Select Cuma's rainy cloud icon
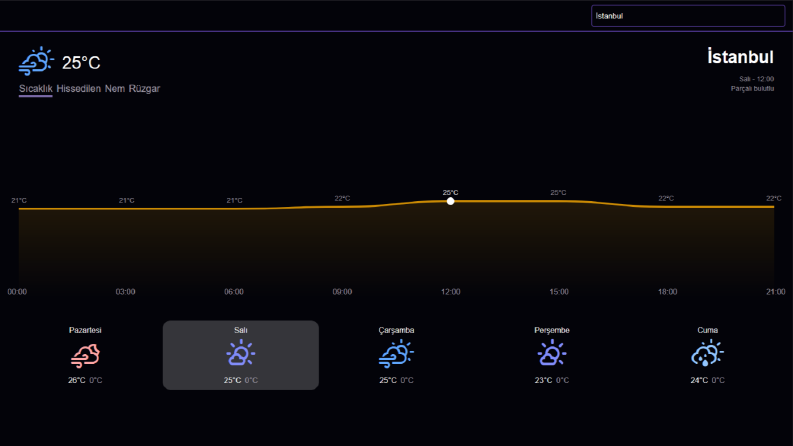 708,353
